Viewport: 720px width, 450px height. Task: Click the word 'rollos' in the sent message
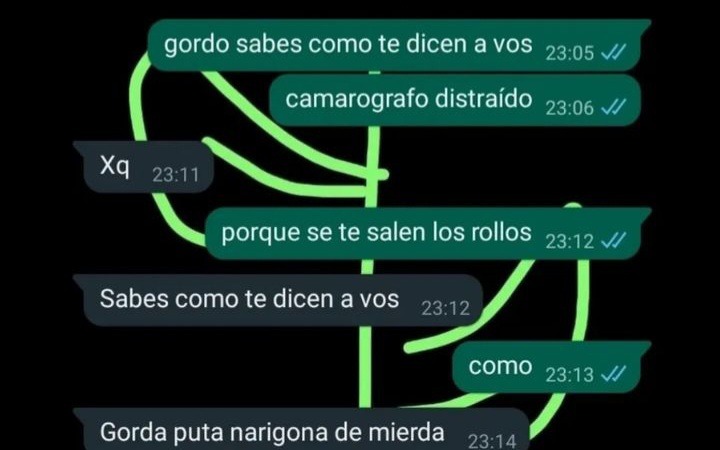pos(502,231)
